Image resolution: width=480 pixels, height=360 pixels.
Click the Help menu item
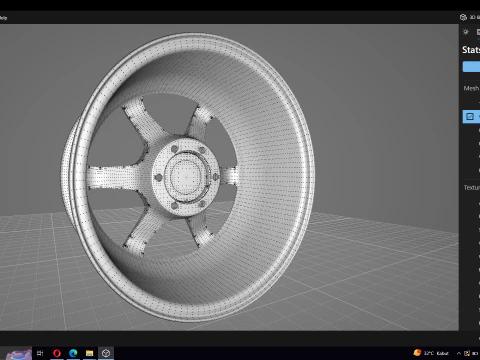click(3, 18)
